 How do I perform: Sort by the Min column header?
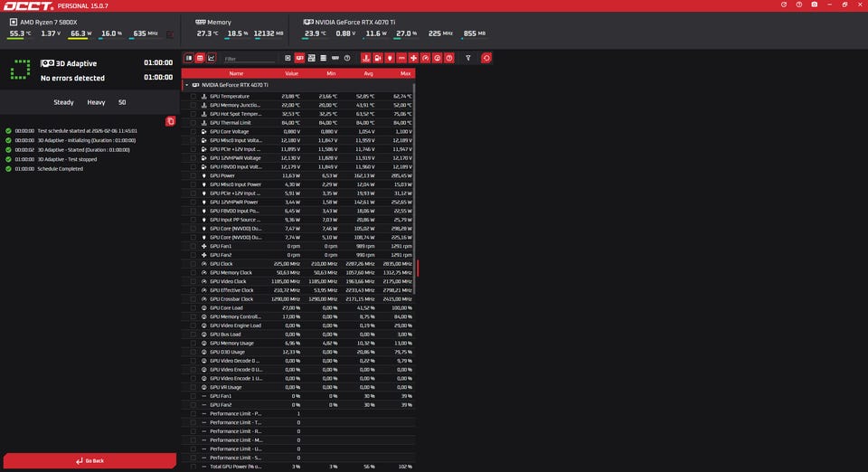[331, 73]
